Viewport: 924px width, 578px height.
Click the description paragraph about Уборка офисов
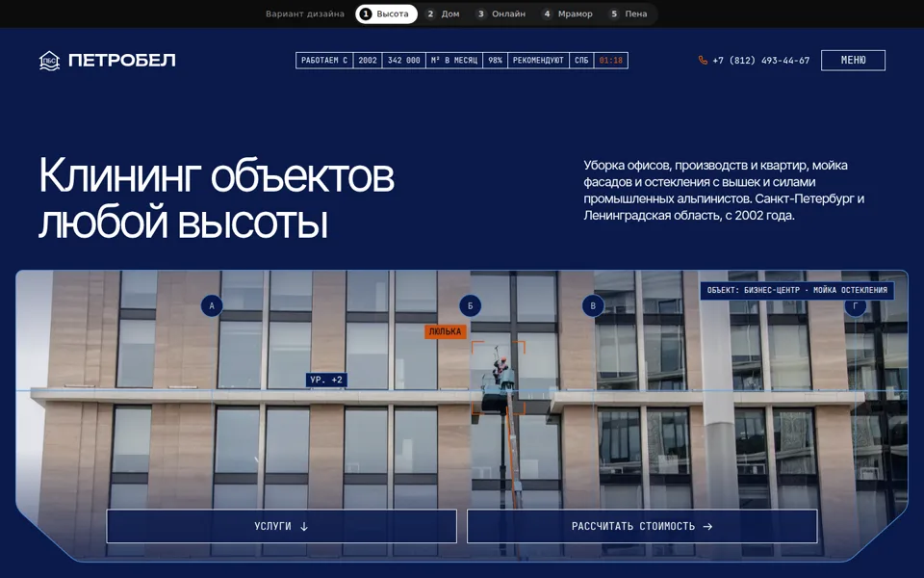tap(724, 190)
